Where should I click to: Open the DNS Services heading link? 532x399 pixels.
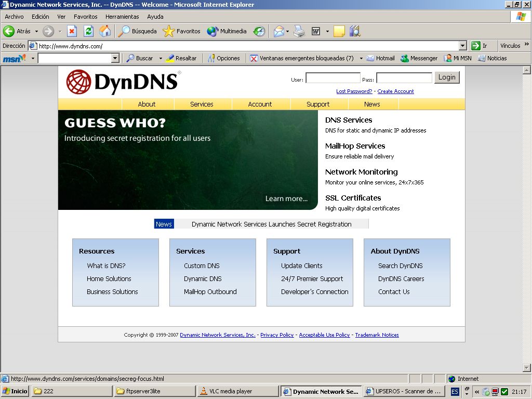click(x=349, y=120)
